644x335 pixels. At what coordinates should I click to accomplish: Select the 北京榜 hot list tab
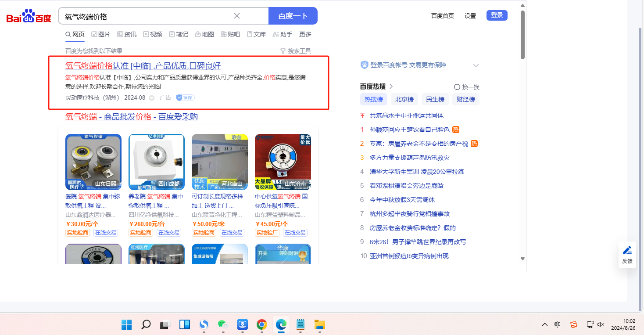tap(404, 99)
